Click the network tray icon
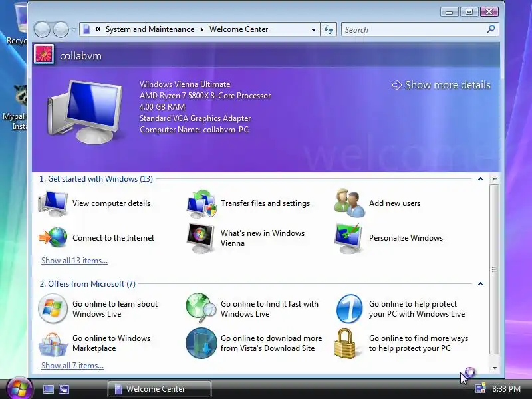This screenshot has width=532, height=399. 480,388
